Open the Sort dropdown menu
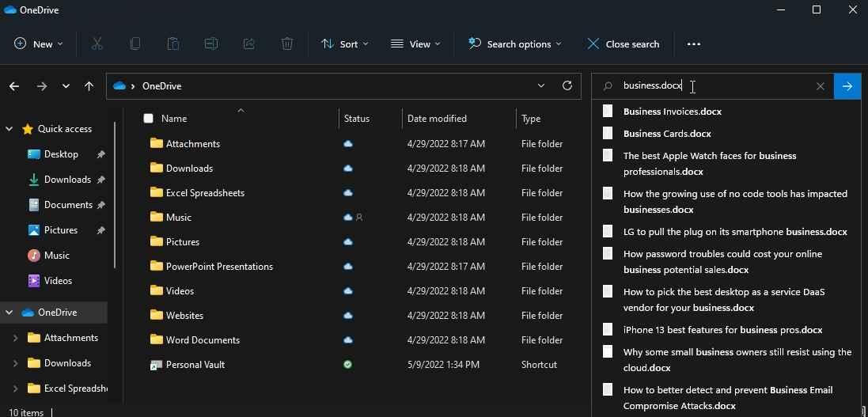Viewport: 868px width, 417px height. [x=345, y=44]
